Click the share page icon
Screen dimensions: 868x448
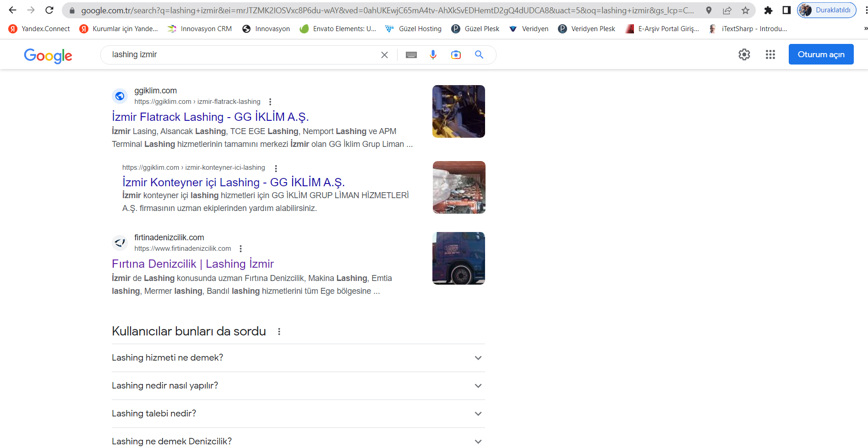tap(727, 10)
